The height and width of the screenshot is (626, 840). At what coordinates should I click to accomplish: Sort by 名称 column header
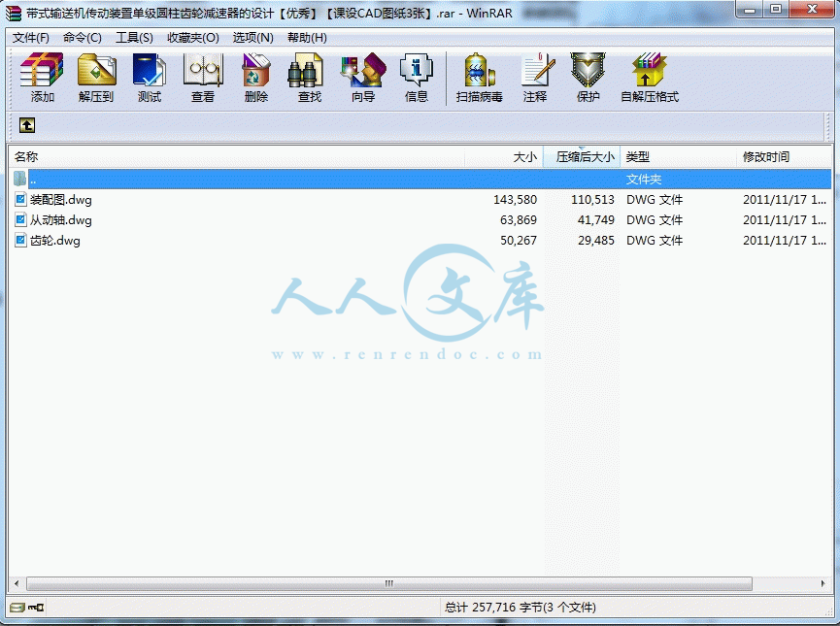[236, 157]
